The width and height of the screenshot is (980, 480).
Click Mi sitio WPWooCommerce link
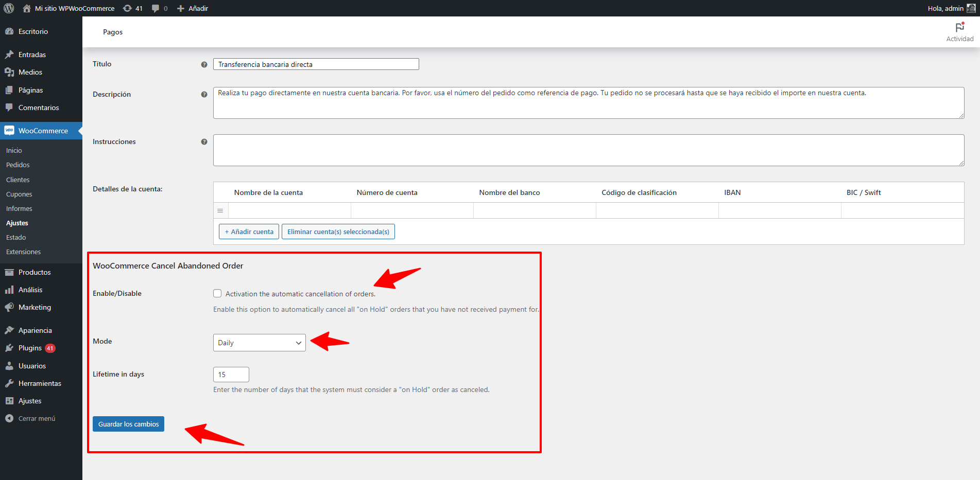coord(75,8)
